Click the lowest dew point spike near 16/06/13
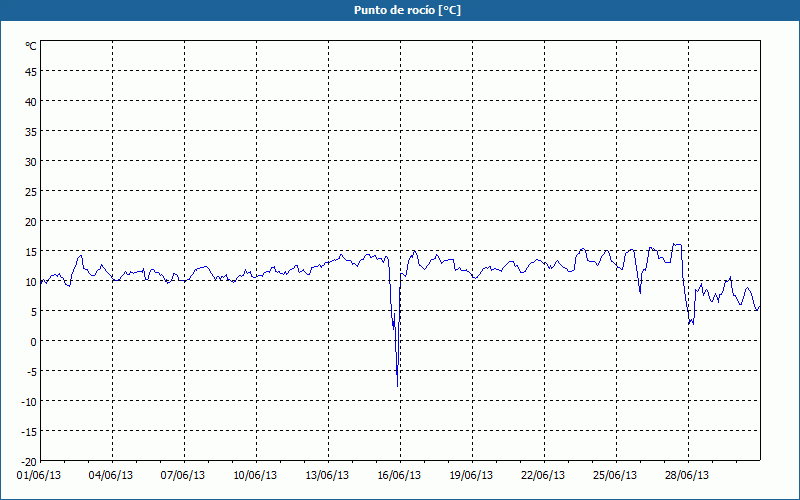 [397, 385]
